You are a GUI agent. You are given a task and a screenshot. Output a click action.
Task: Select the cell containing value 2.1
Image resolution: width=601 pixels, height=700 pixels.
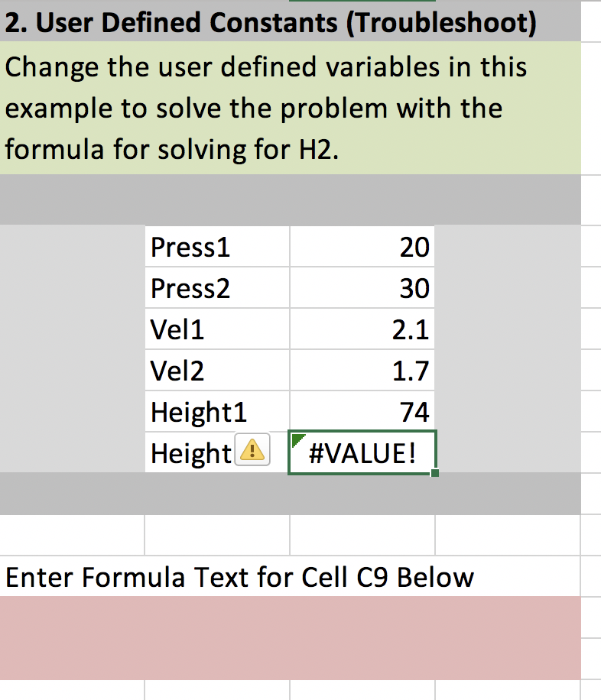pyautogui.click(x=362, y=329)
